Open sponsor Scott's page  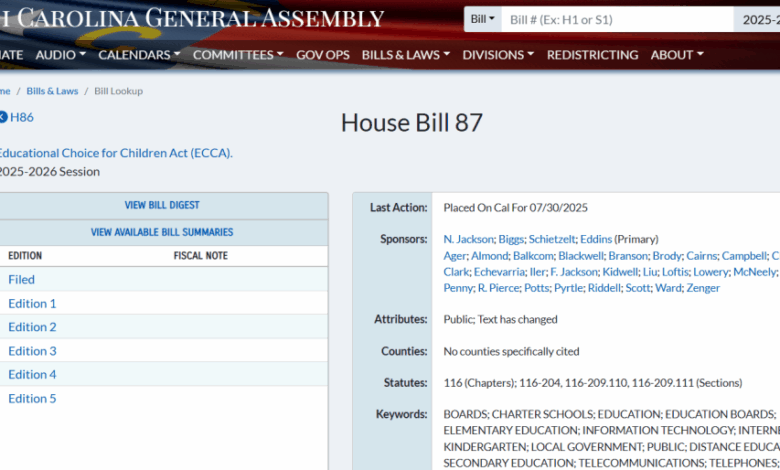[638, 288]
